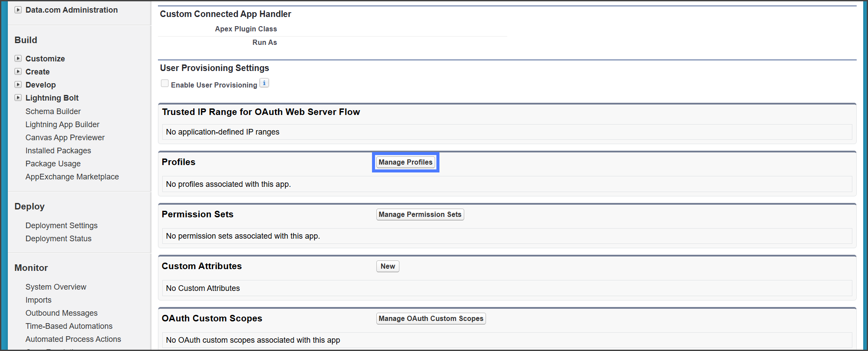The height and width of the screenshot is (351, 868).
Task: Open System Overview under Monitor
Action: (x=56, y=287)
